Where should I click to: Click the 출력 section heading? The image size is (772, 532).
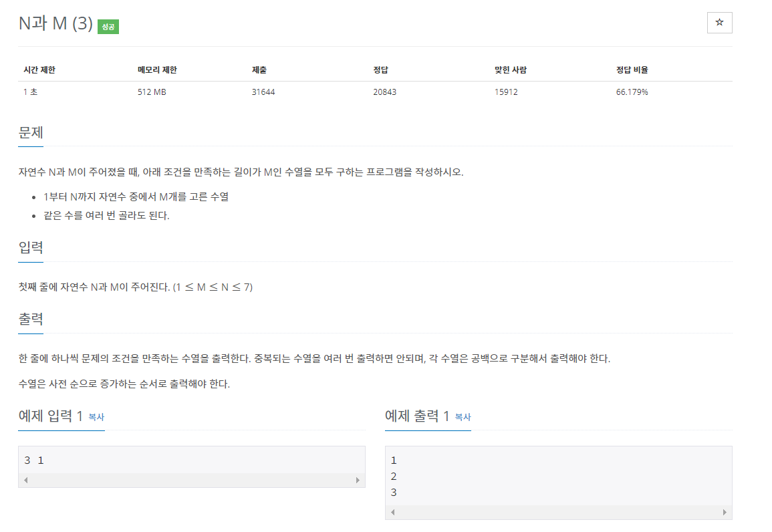(31, 319)
